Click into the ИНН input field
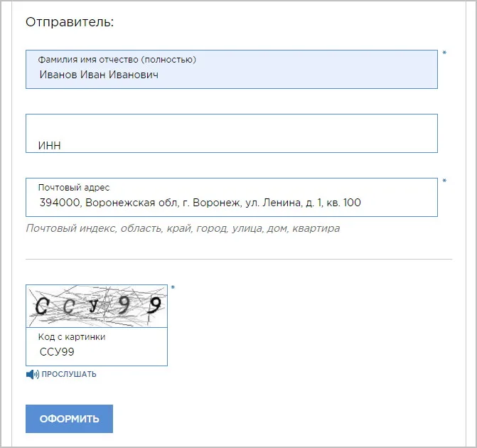The image size is (477, 448). coord(232,133)
